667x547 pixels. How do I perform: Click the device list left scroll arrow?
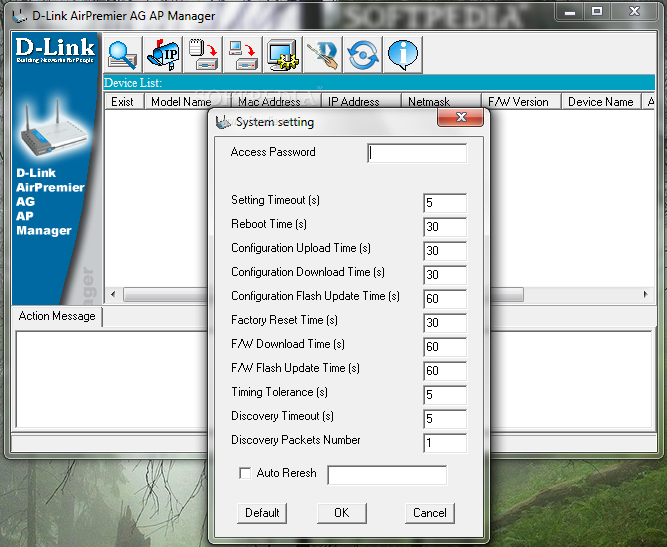coord(113,294)
